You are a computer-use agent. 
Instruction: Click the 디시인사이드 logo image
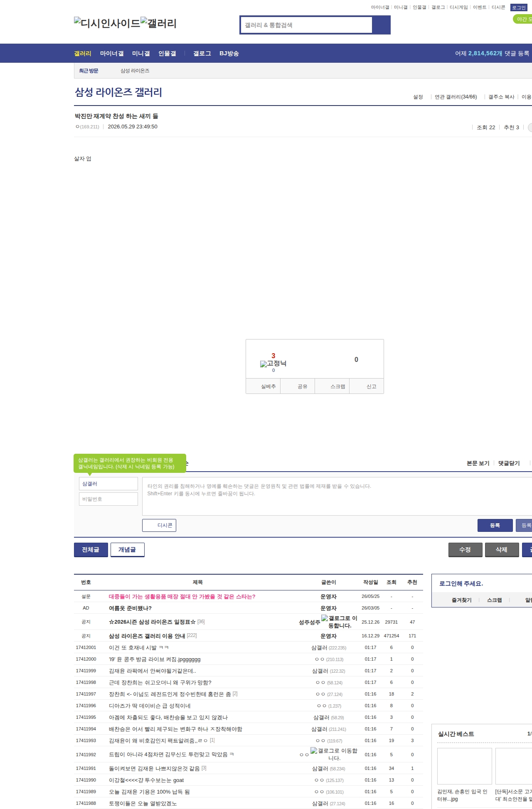(x=107, y=23)
